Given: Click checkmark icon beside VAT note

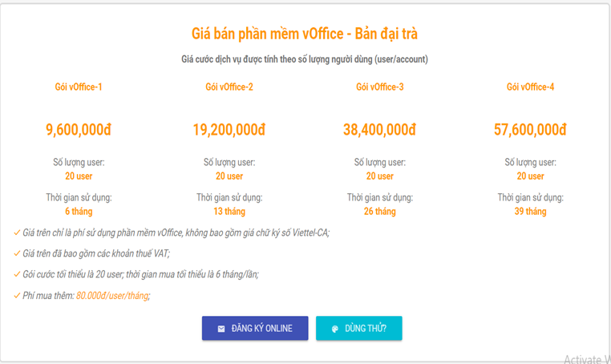Looking at the screenshot, I should coord(17,253).
